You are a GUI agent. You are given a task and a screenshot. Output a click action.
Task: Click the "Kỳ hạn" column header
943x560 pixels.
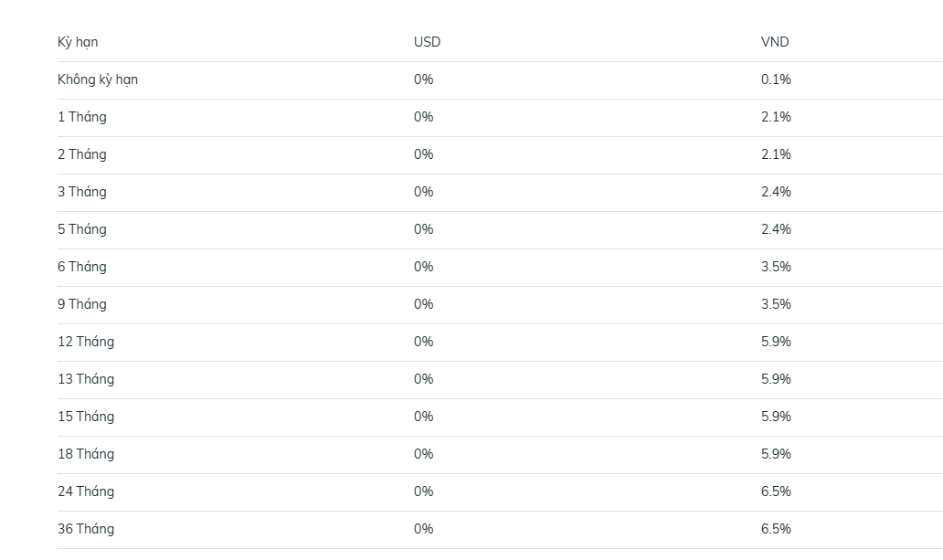(78, 43)
